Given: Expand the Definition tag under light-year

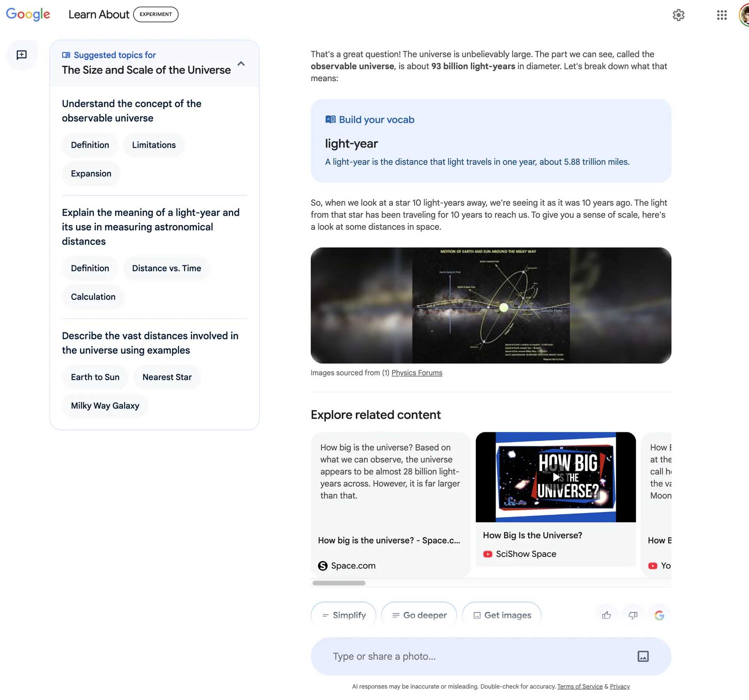Looking at the screenshot, I should [89, 268].
